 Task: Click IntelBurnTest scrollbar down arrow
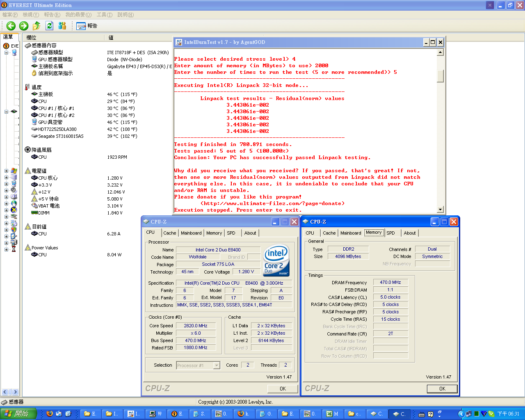(x=440, y=210)
